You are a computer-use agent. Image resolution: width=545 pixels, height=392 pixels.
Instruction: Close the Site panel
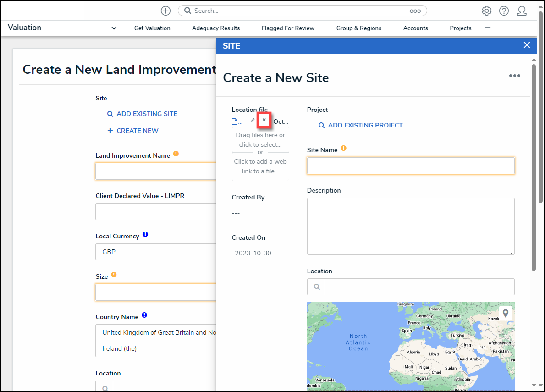(527, 45)
